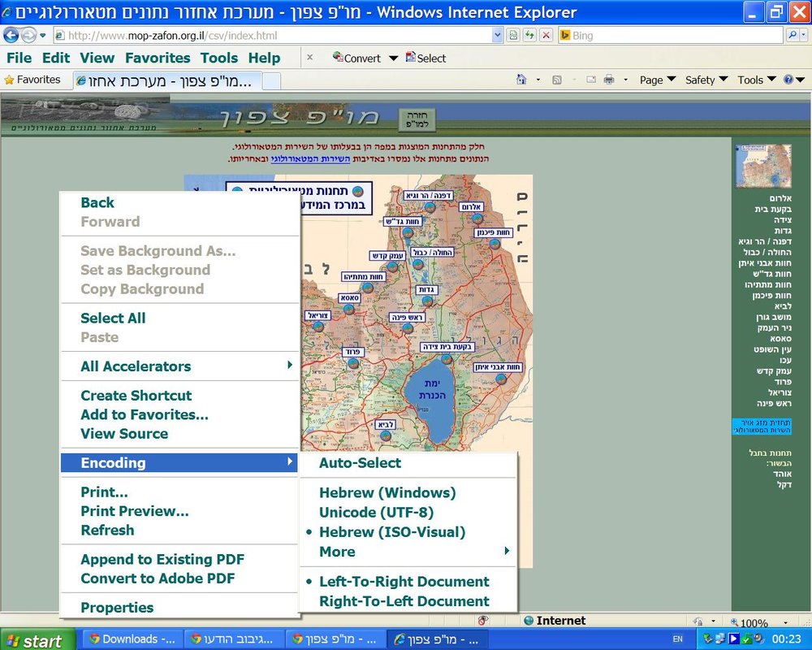Screen dimensions: 812x650
Task: Click the browser Back arrow button
Action: click(11, 35)
